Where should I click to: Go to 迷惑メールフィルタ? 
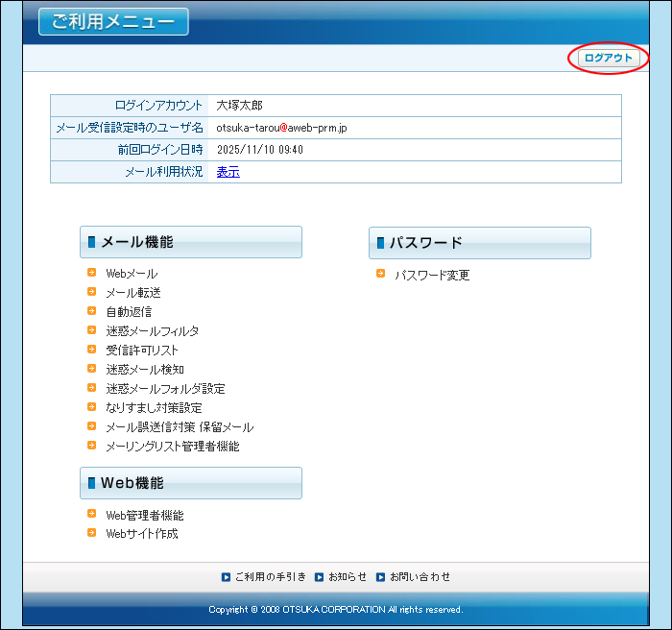click(x=153, y=331)
